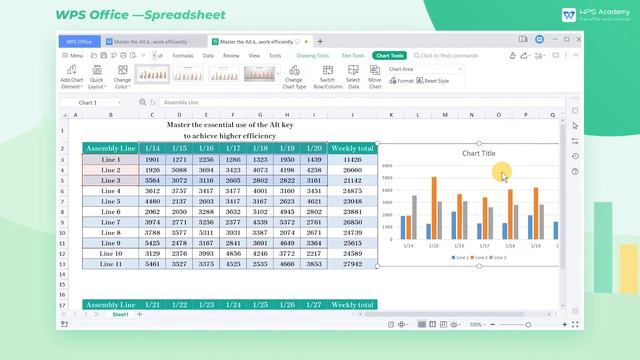Click the Print icon in quick toolbar
Image resolution: width=640 pixels, height=360 pixels.
123,56
